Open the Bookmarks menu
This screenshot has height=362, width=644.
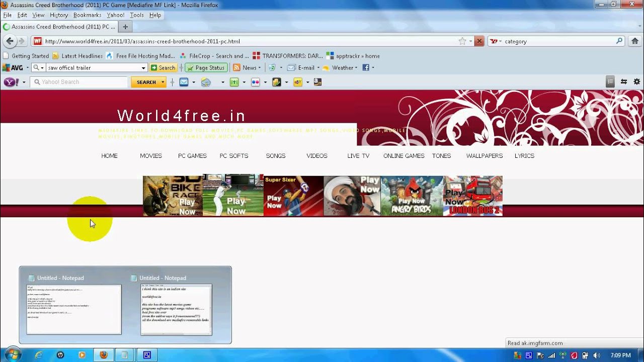tap(87, 15)
